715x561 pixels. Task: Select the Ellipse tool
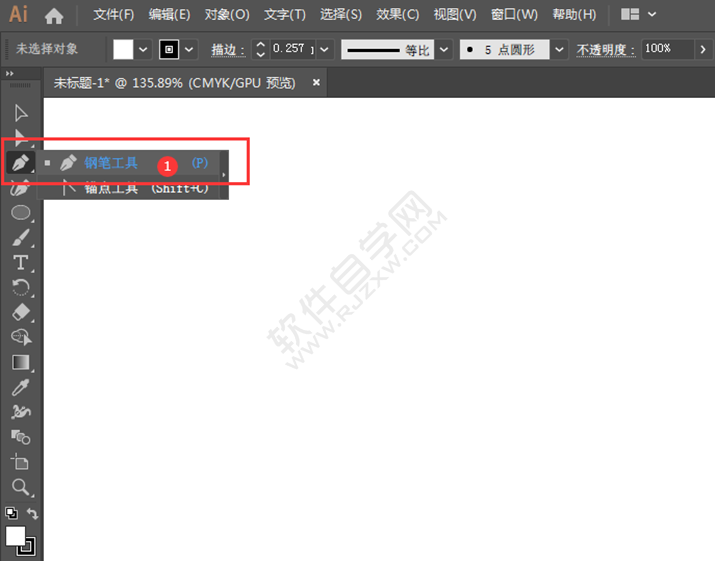pyautogui.click(x=21, y=213)
